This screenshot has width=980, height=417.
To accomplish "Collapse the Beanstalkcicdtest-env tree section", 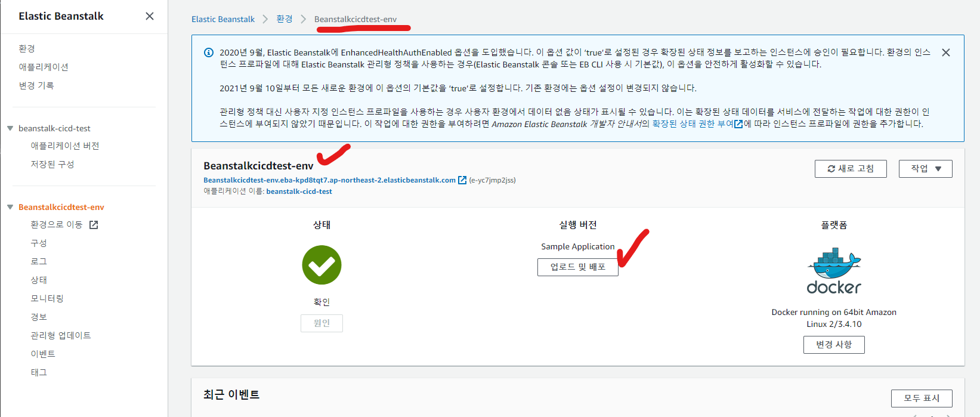I will [x=10, y=207].
